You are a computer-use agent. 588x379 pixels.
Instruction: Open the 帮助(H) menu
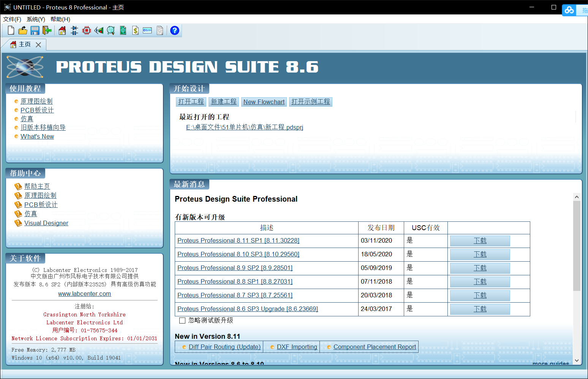pos(60,19)
